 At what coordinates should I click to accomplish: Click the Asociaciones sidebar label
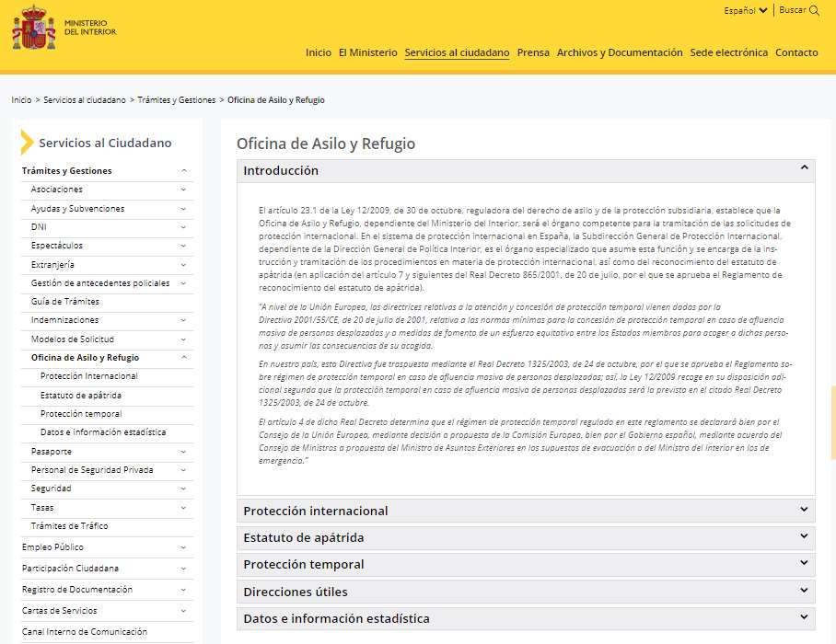(x=56, y=190)
